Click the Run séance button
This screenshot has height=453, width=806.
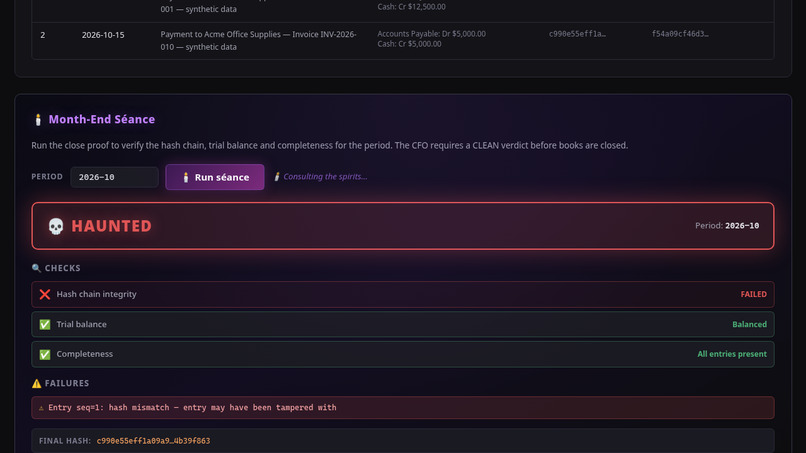click(215, 177)
